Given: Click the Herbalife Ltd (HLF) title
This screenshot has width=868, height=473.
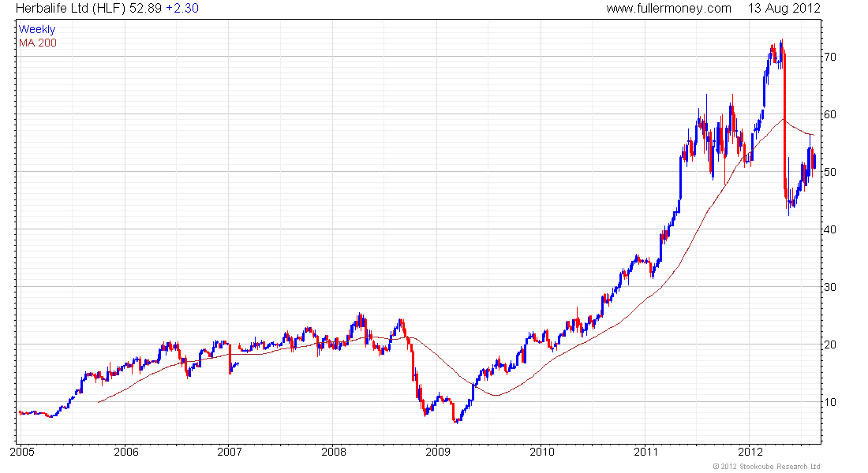Looking at the screenshot, I should (71, 9).
